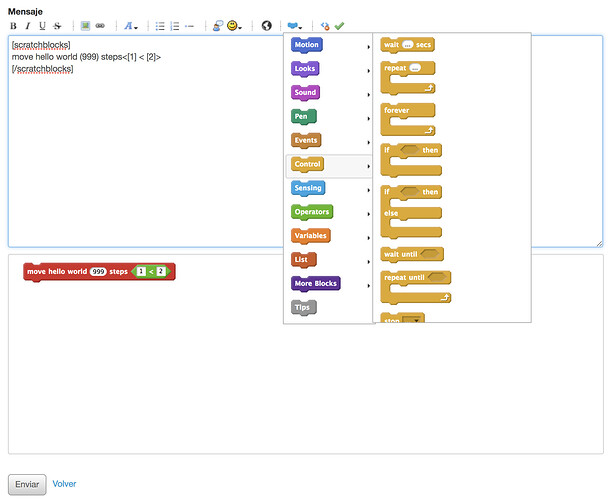Insert an image with the picture icon

85,26
